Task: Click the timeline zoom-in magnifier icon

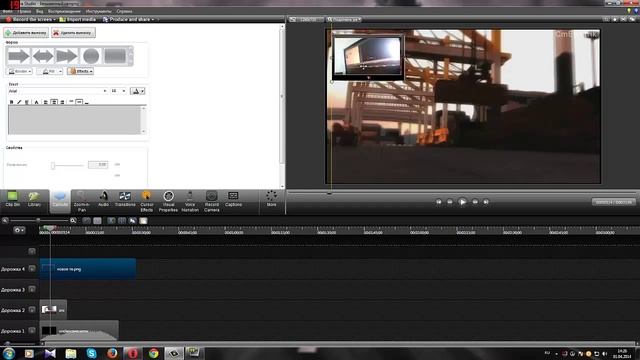Action: pos(73,220)
